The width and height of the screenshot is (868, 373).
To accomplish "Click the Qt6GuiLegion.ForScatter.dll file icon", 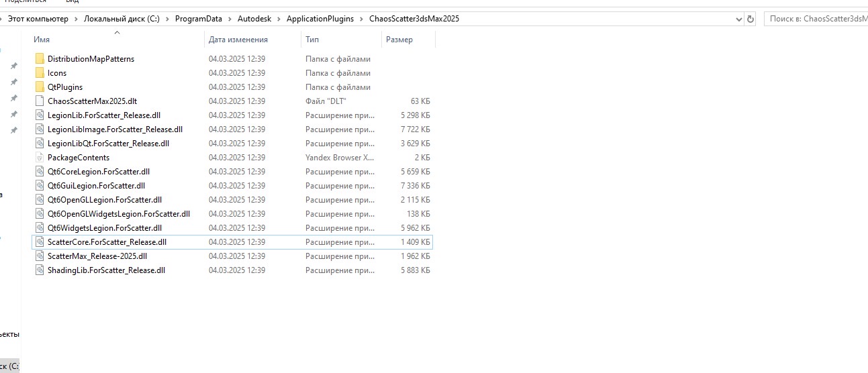I will click(40, 186).
